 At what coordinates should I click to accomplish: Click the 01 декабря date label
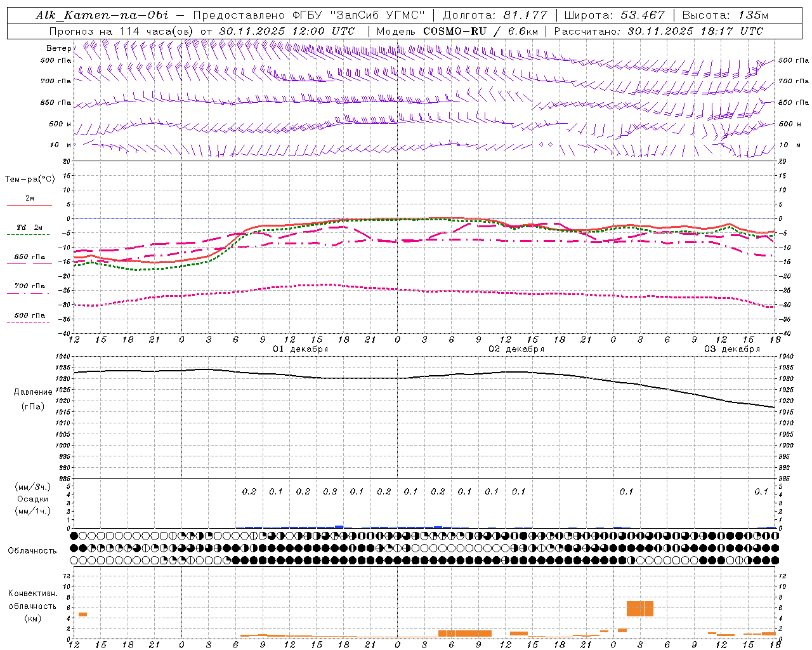coord(301,349)
